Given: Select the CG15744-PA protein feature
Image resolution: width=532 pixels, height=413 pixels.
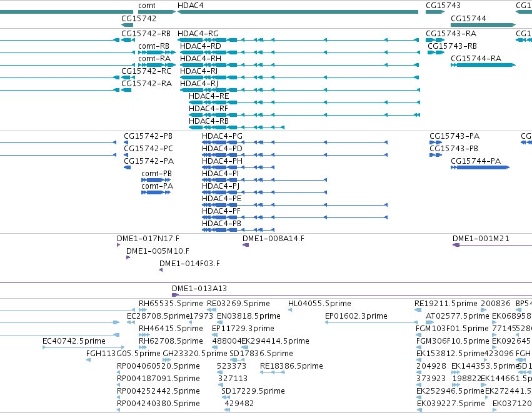Looking at the screenshot, I should click(x=480, y=167).
